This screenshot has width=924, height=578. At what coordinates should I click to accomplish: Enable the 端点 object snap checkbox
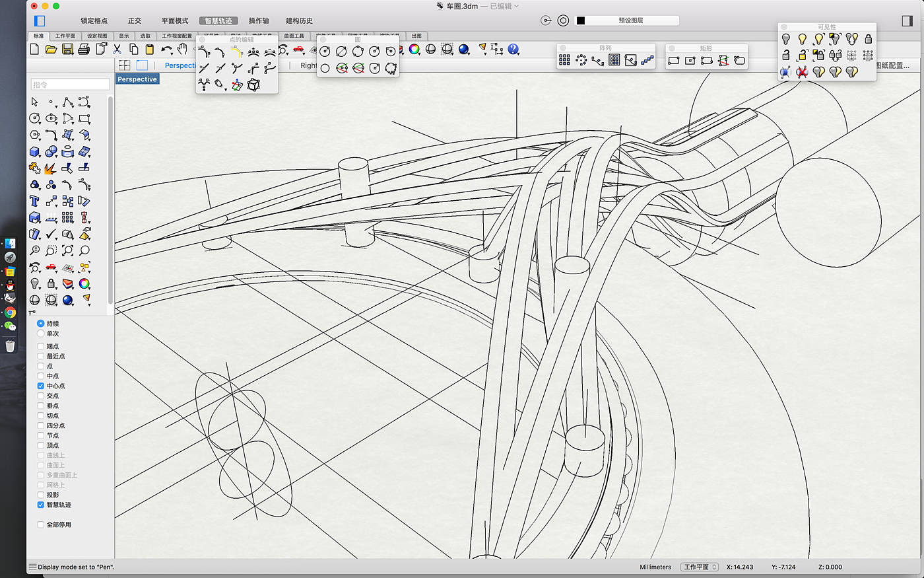pos(41,346)
